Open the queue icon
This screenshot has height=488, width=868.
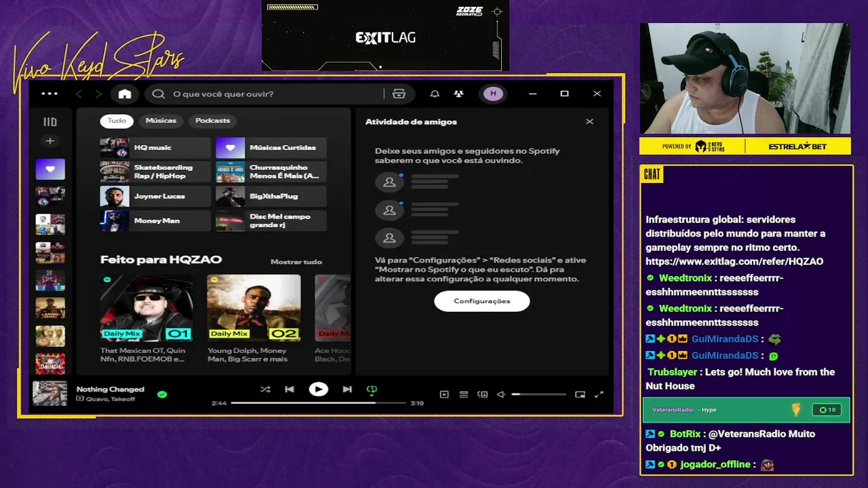coord(464,394)
